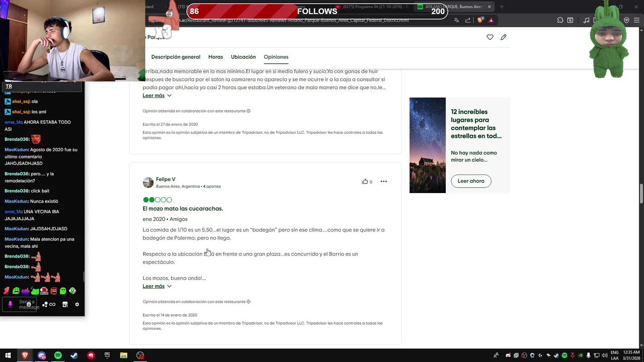The height and width of the screenshot is (362, 644).
Task: Like Felipe V's review with thumbs-up
Action: click(365, 182)
